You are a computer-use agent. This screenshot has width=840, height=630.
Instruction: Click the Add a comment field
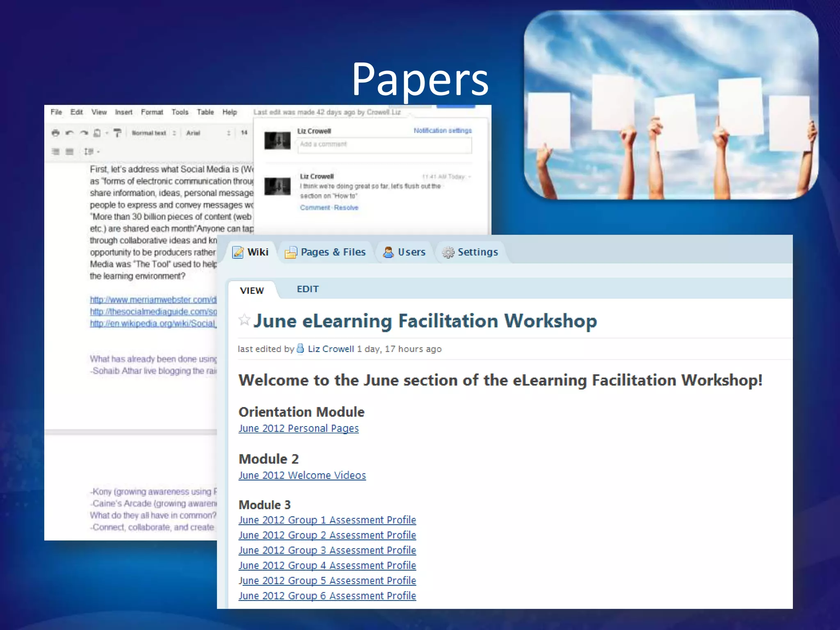[x=384, y=145]
